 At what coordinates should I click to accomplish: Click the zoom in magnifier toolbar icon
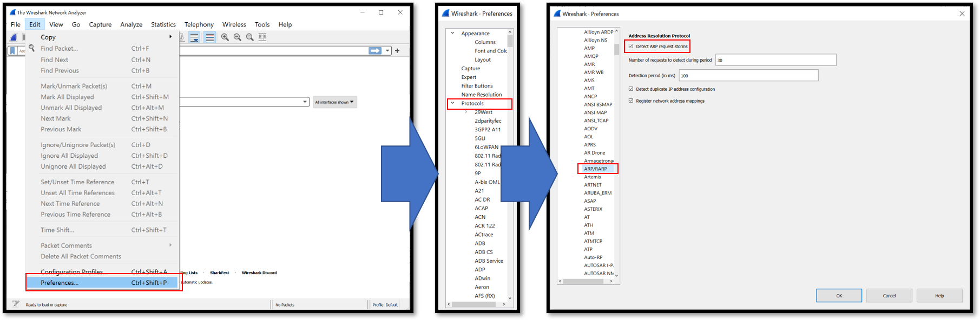(225, 37)
